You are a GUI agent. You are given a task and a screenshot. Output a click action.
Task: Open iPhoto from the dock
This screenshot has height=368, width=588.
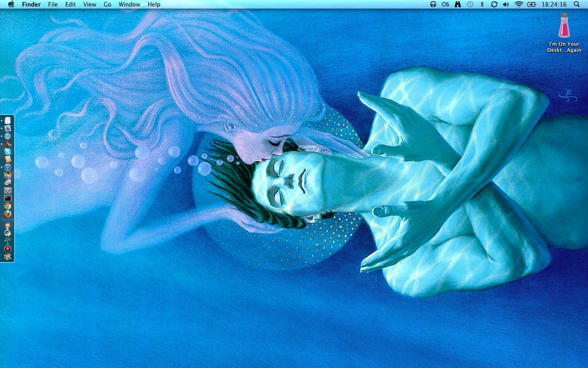click(x=8, y=175)
